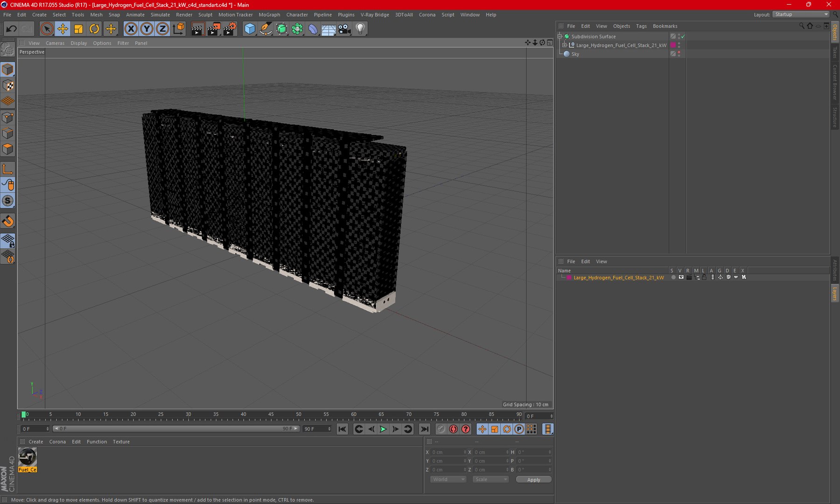840x504 pixels.
Task: Click the Make Editable icon
Action: click(x=8, y=49)
